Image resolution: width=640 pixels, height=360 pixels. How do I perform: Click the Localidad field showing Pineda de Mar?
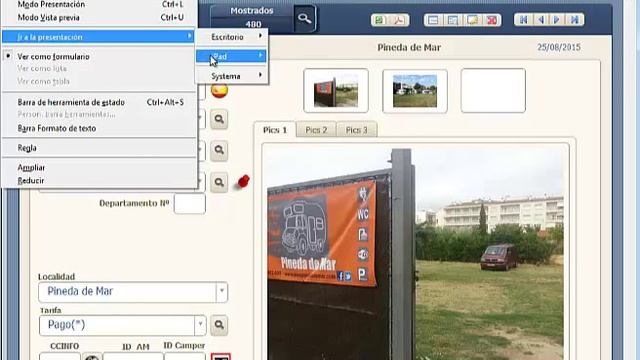pos(133,292)
